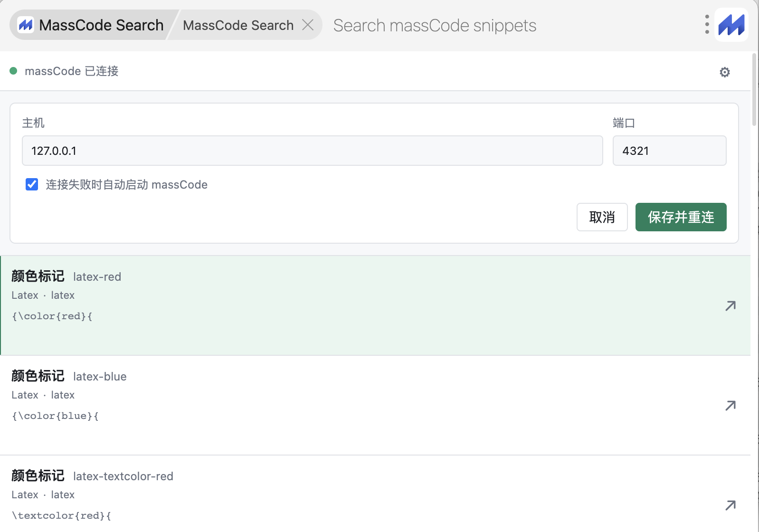Click the 保存并重连 save and reconnect button
Viewport: 759px width, 532px height.
coord(681,217)
